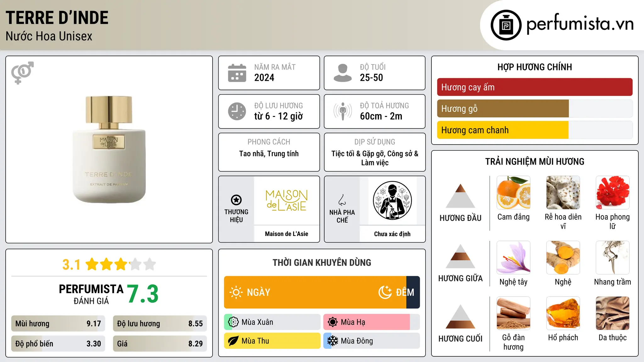644x362 pixels.
Task: Open the Nghệ turmeric root note image
Action: click(x=563, y=258)
